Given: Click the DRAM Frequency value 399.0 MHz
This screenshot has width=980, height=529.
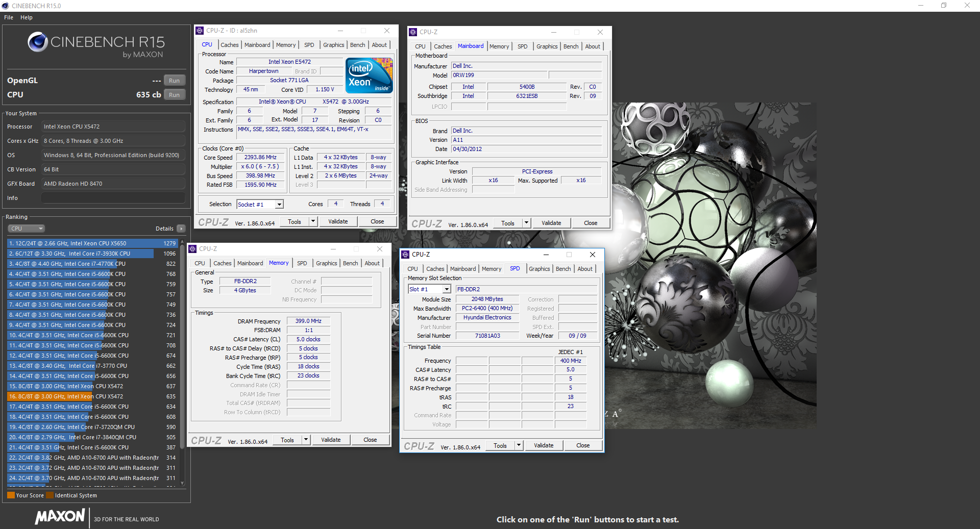Looking at the screenshot, I should click(x=308, y=321).
